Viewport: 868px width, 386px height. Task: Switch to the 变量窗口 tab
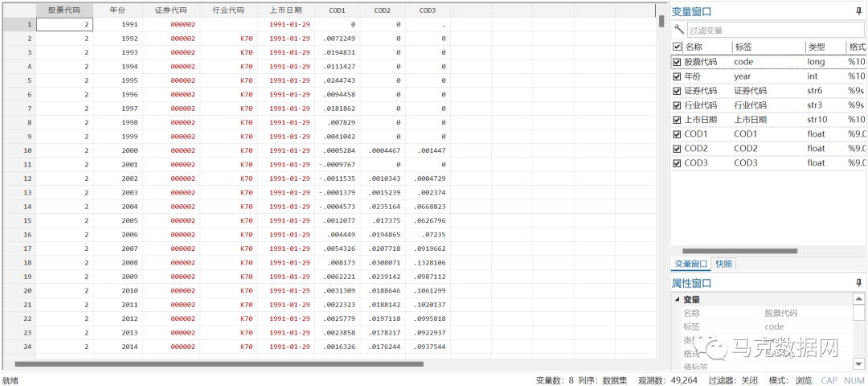(x=691, y=264)
